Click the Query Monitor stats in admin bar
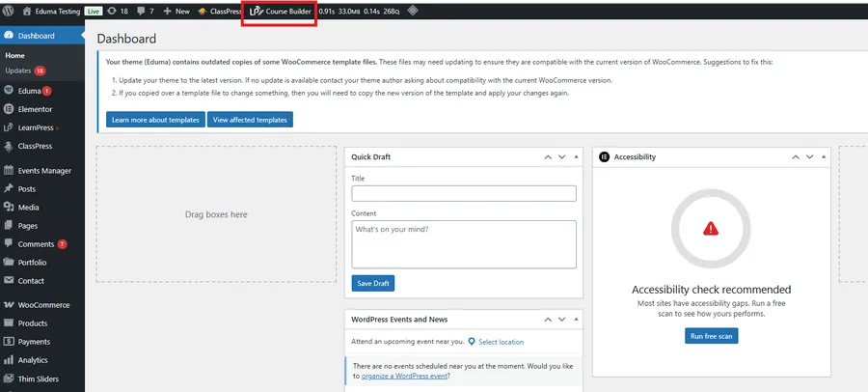The width and height of the screenshot is (868, 392). pos(359,11)
